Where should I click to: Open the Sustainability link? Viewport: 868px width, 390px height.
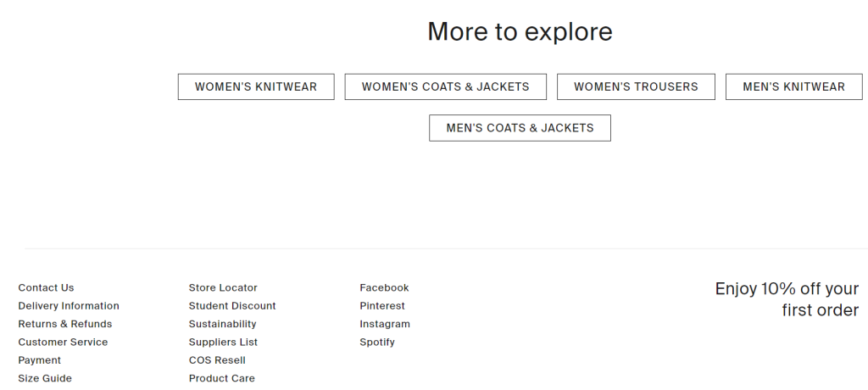pyautogui.click(x=222, y=324)
